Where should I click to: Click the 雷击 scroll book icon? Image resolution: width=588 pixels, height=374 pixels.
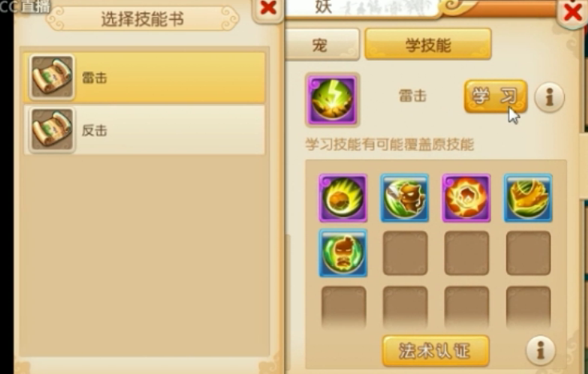tap(52, 78)
